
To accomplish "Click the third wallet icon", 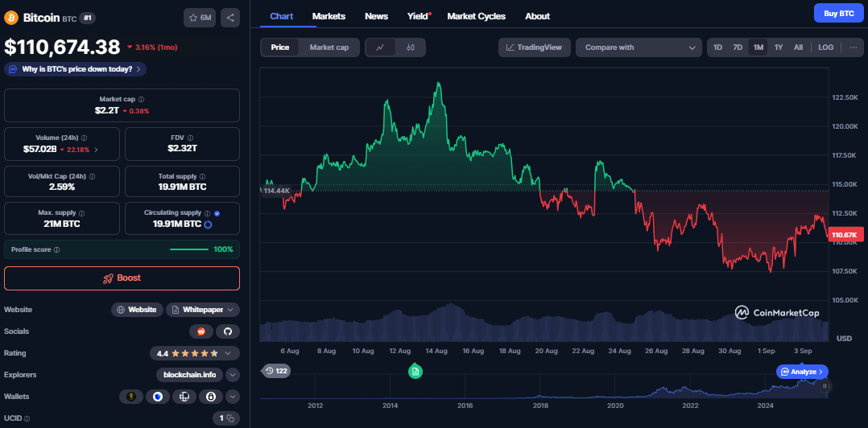I will (184, 397).
